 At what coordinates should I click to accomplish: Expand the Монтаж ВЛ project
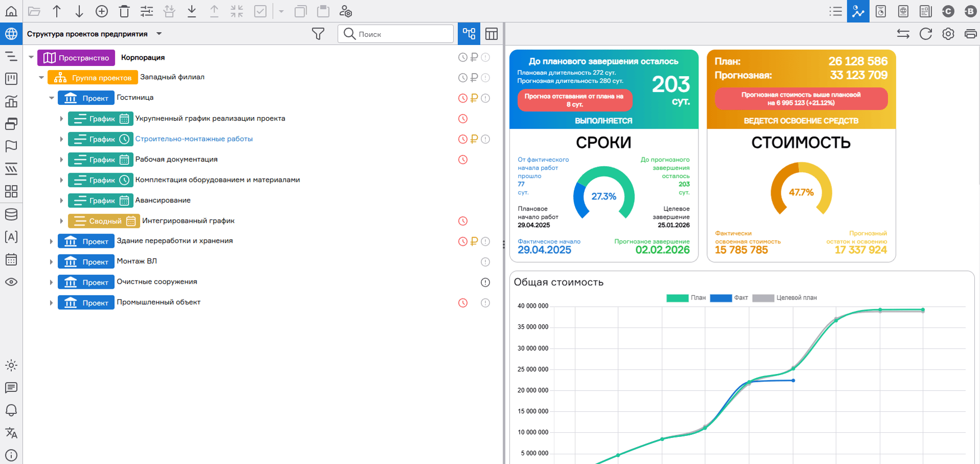(x=51, y=262)
